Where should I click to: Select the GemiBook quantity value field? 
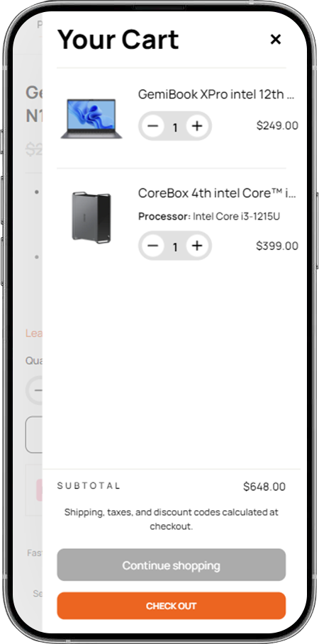[175, 127]
